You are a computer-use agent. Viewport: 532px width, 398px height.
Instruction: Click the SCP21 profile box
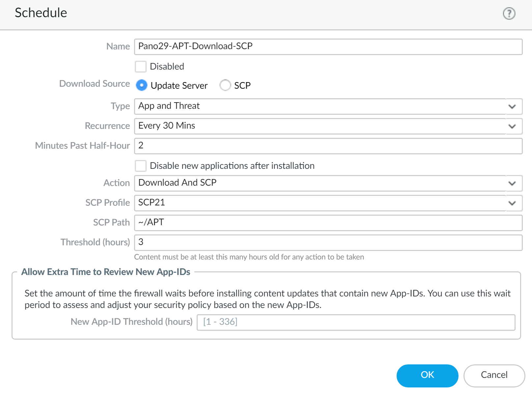coord(320,203)
